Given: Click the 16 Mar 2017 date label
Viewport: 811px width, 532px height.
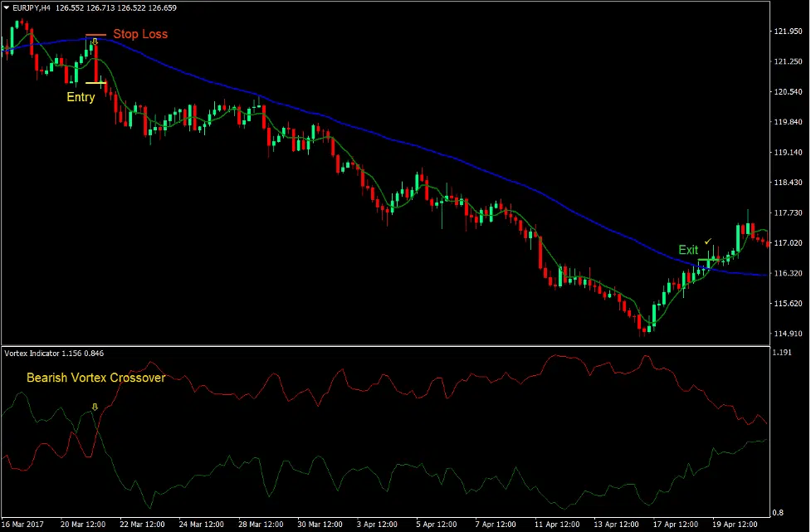Looking at the screenshot, I should (x=22, y=524).
